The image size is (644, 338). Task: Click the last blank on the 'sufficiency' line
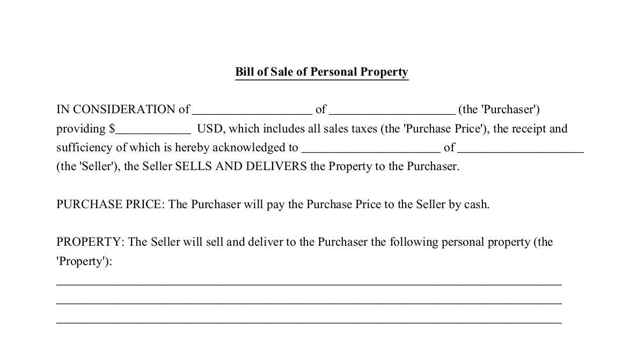(x=520, y=149)
